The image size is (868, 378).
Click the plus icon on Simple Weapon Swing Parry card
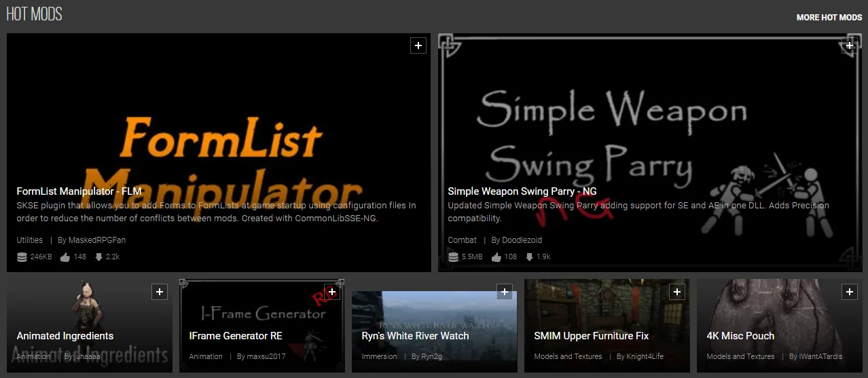850,45
